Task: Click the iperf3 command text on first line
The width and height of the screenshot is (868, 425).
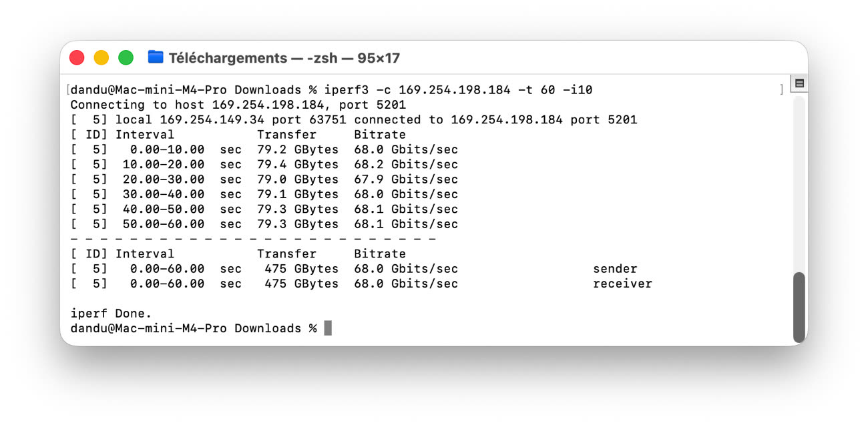Action: pos(458,89)
